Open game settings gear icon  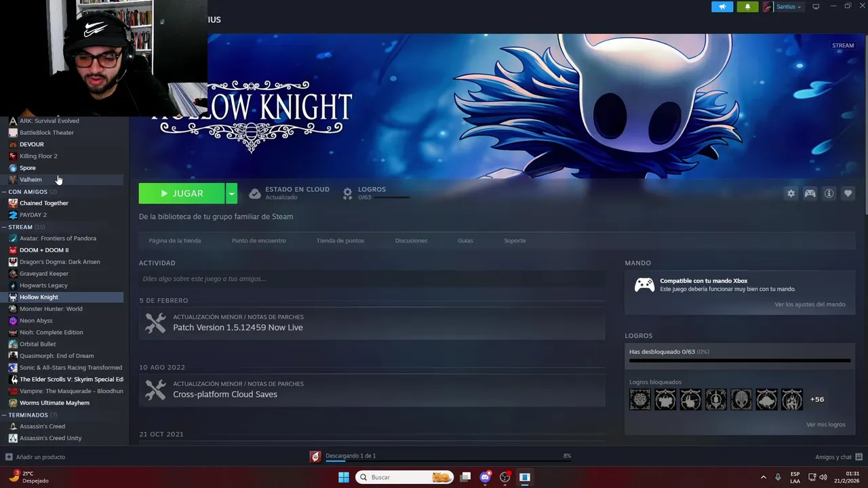pyautogui.click(x=791, y=193)
